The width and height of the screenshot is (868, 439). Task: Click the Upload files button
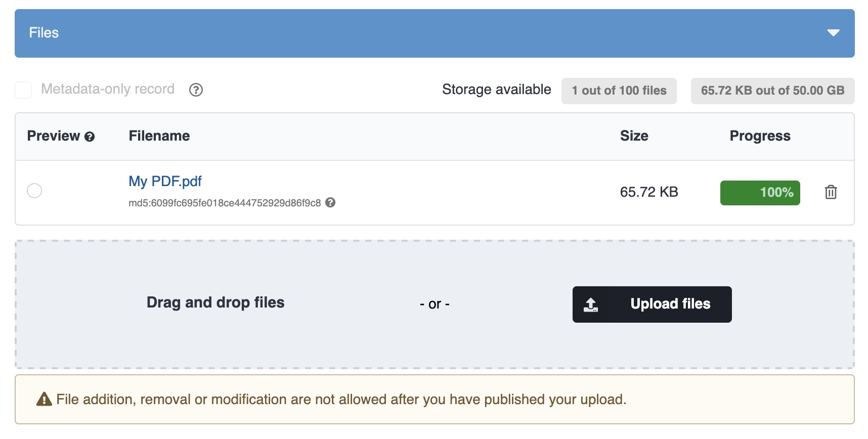point(652,304)
